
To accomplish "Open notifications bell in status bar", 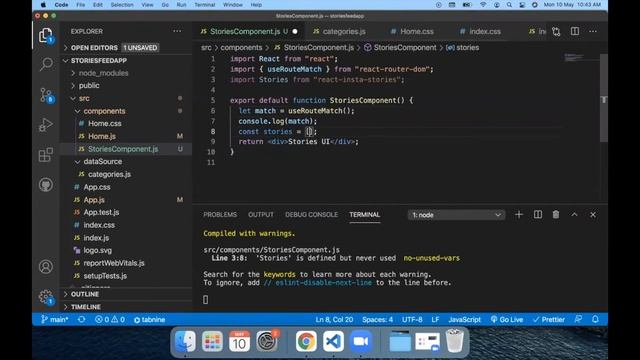I will 595,320.
